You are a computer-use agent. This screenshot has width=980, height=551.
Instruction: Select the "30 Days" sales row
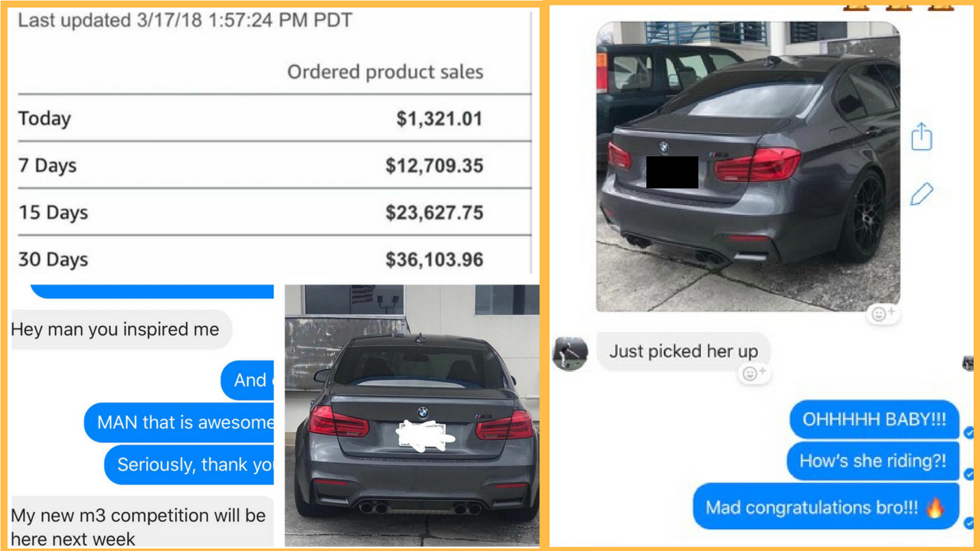coord(274,259)
